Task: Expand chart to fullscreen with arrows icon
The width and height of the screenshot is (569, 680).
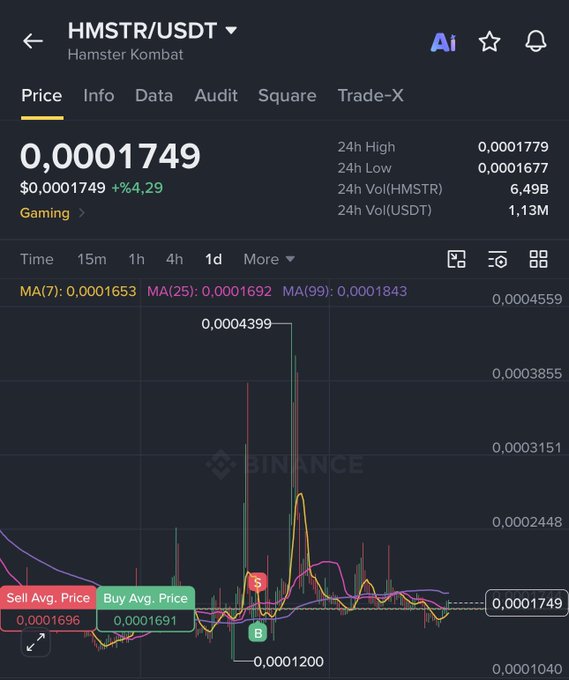Action: tap(36, 642)
